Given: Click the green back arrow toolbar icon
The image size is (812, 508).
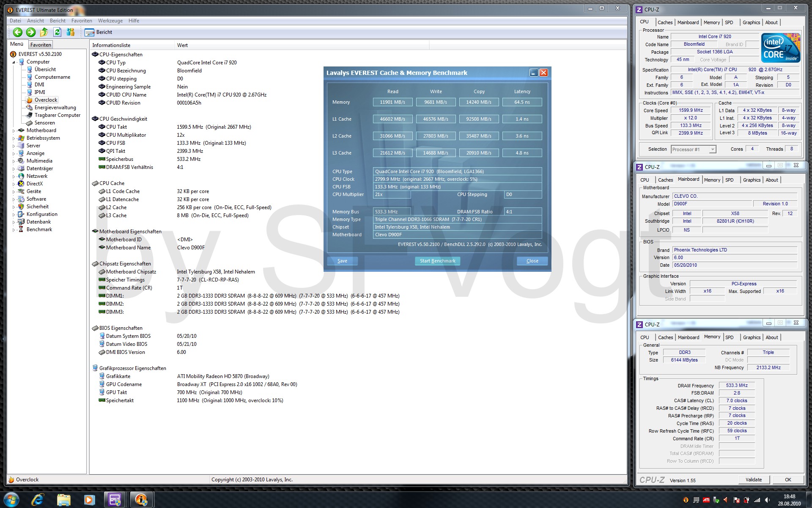Looking at the screenshot, I should (17, 32).
